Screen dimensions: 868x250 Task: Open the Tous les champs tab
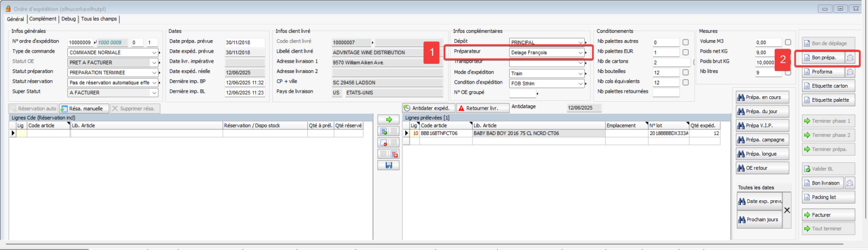[99, 19]
